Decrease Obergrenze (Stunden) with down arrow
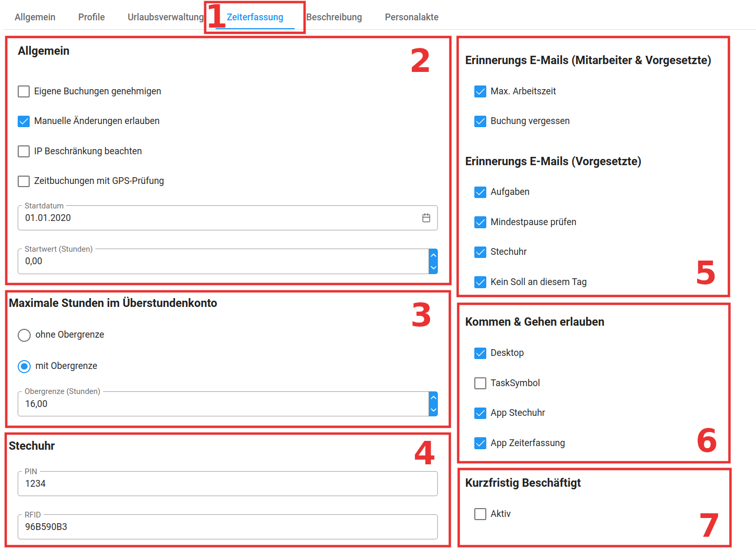 click(433, 410)
